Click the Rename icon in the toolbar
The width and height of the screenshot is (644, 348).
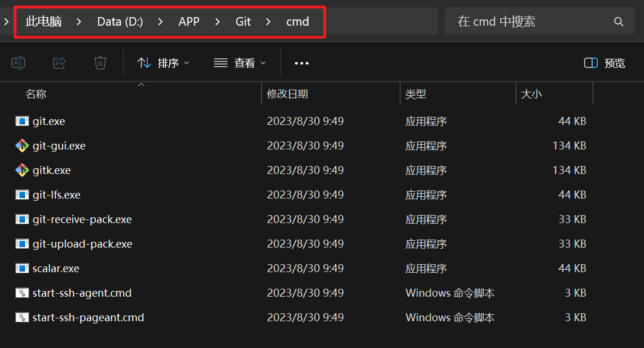click(18, 63)
